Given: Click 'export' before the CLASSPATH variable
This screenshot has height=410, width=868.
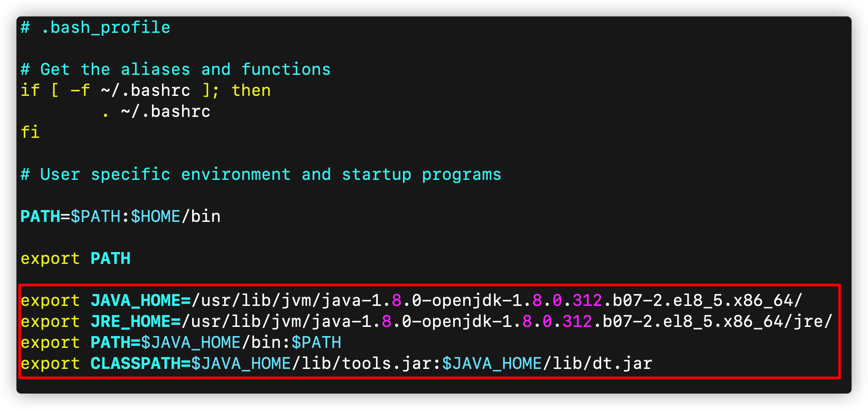Looking at the screenshot, I should click(x=50, y=363).
